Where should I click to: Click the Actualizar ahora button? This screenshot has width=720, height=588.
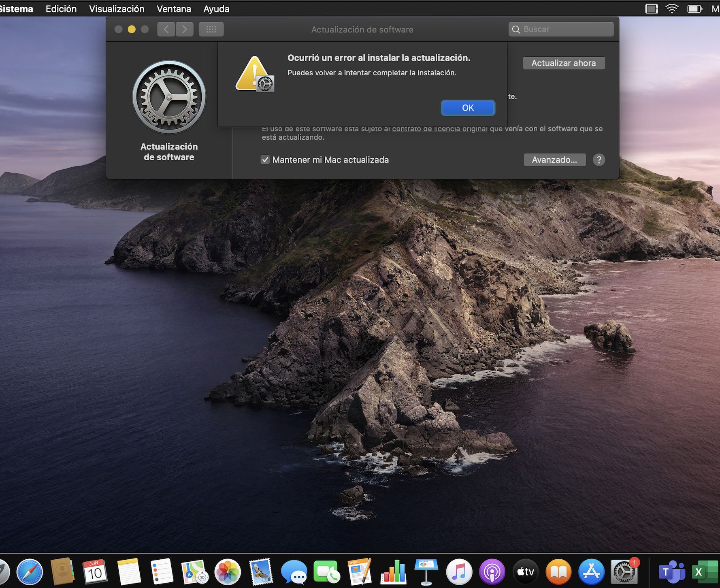(x=564, y=63)
